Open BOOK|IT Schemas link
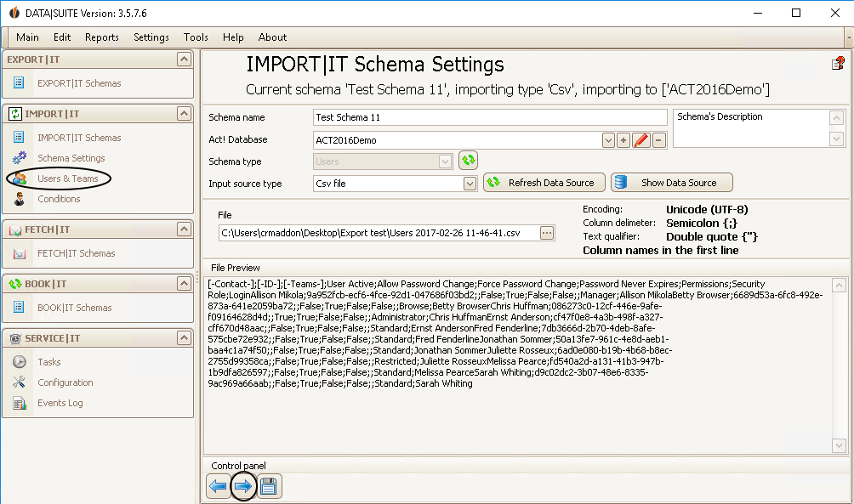The image size is (854, 504). [x=75, y=307]
